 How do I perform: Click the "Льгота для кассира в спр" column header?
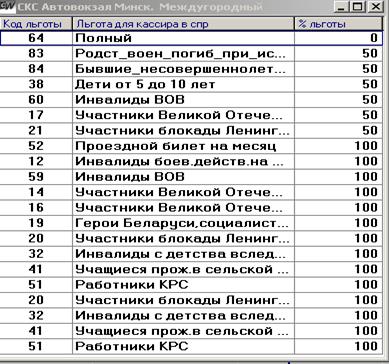coord(183,24)
